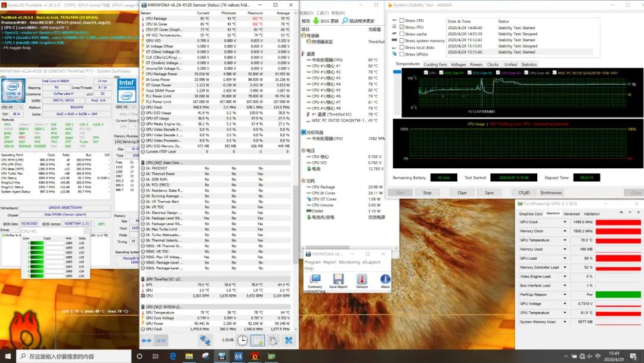Screen dimensions: 644x363
Task: Open Monitoring menu in HWiNFO64
Action: 349,262
